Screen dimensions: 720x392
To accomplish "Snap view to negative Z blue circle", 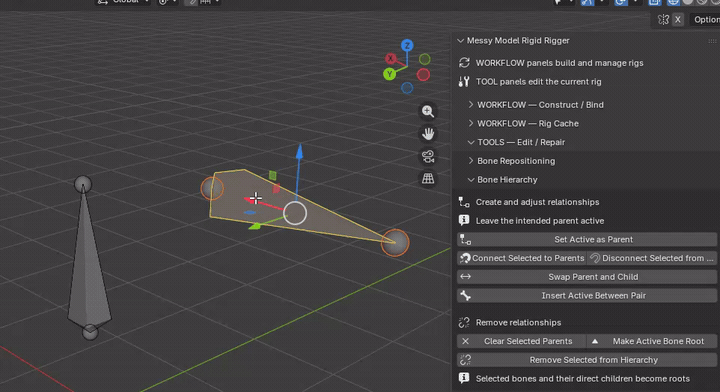I will [407, 88].
